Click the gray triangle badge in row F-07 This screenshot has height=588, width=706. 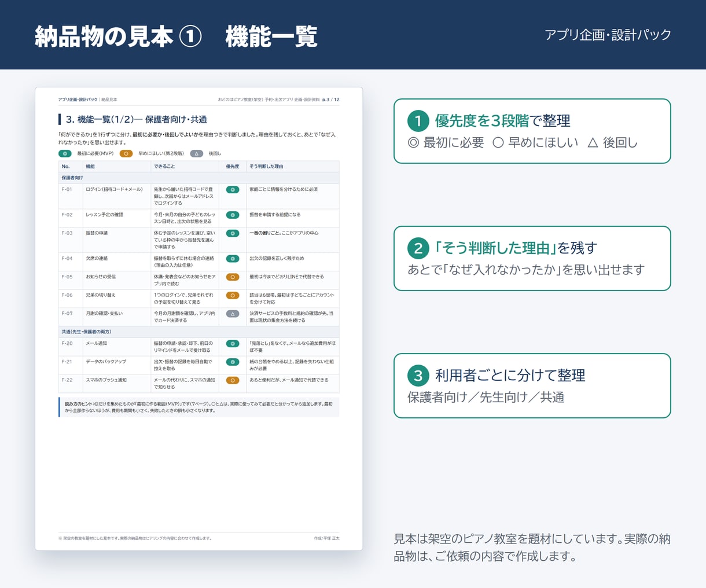(x=233, y=314)
